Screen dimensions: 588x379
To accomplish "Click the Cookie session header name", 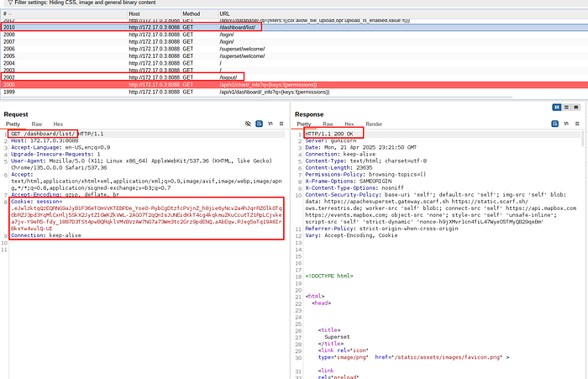I will click(x=36, y=202).
